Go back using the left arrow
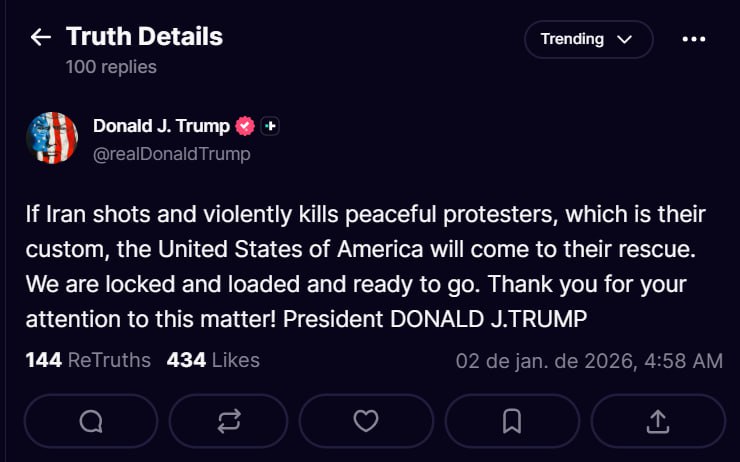Screen dimensions: 740x462 coord(40,38)
